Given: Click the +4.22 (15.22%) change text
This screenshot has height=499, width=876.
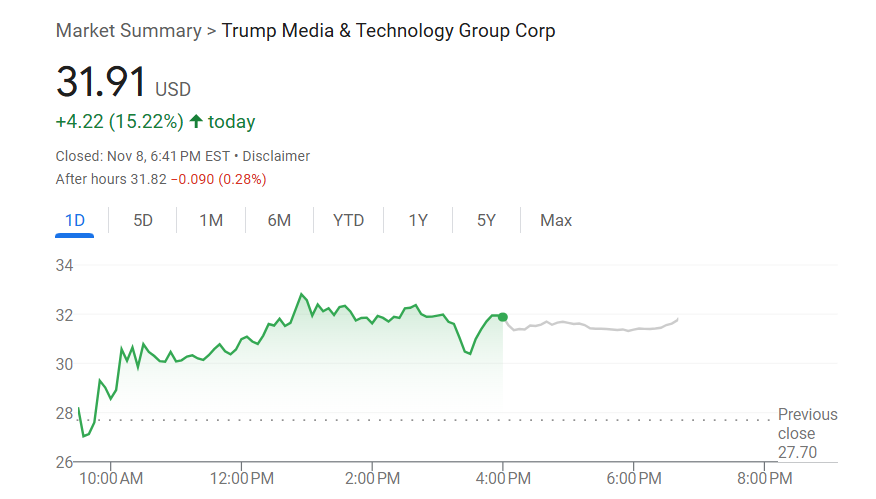Looking at the screenshot, I should click(119, 122).
